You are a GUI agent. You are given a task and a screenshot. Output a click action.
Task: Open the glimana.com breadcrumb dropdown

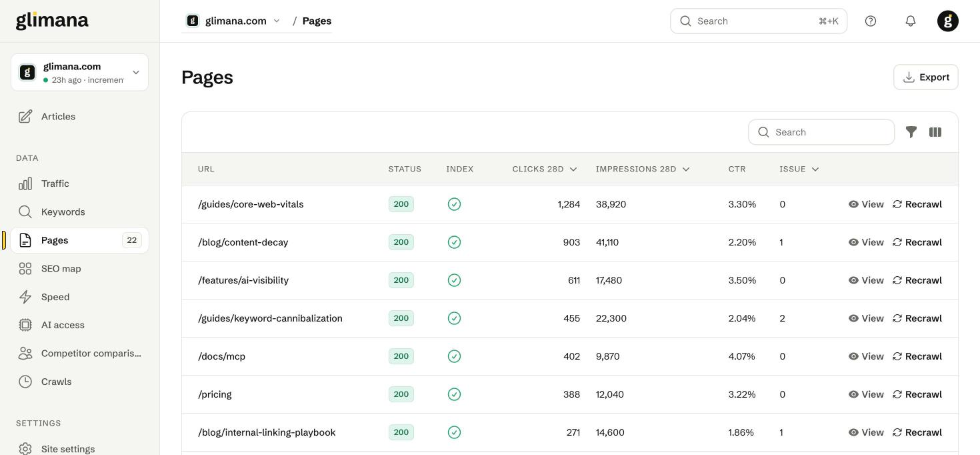(233, 21)
